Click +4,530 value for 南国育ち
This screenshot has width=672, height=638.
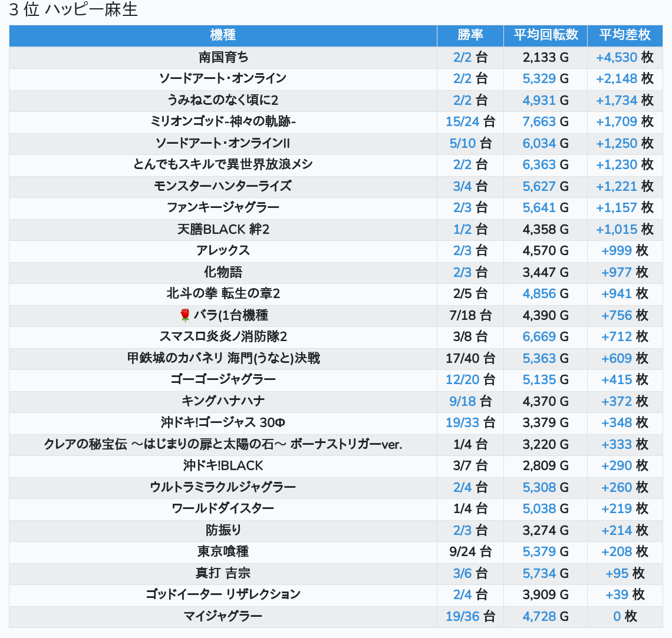(616, 57)
